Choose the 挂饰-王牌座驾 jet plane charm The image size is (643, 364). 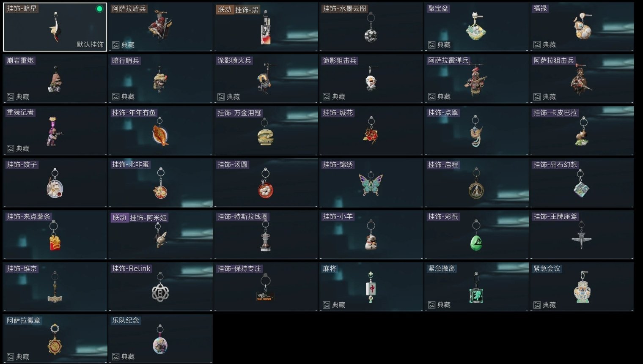click(582, 235)
